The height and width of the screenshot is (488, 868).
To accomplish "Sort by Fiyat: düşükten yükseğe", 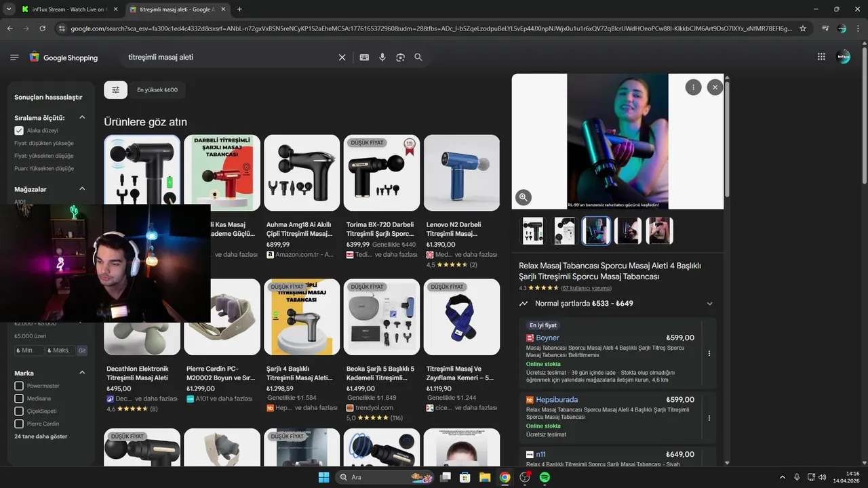I will coord(44,143).
